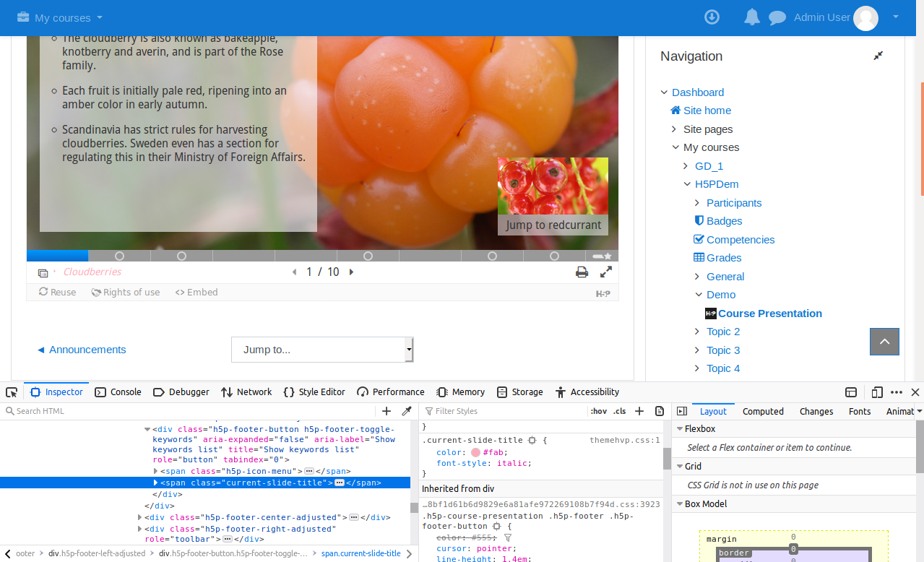This screenshot has height=562, width=924.
Task: Toggle print media simulation in Rules panel
Action: (x=659, y=410)
